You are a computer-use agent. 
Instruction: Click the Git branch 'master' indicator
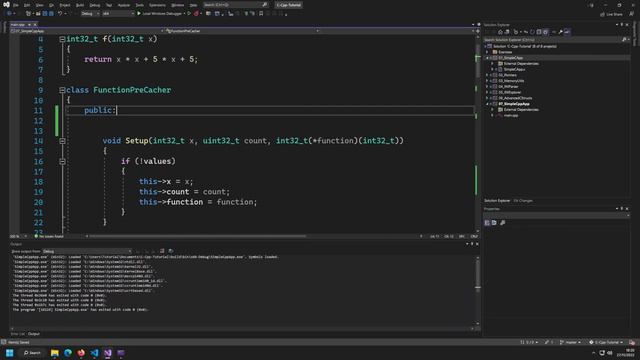pos(570,342)
